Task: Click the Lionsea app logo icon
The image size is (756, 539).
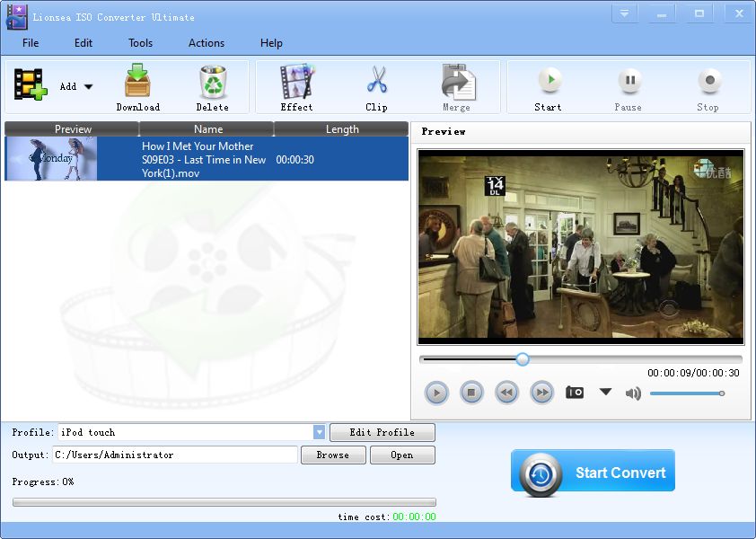Action: click(x=16, y=17)
